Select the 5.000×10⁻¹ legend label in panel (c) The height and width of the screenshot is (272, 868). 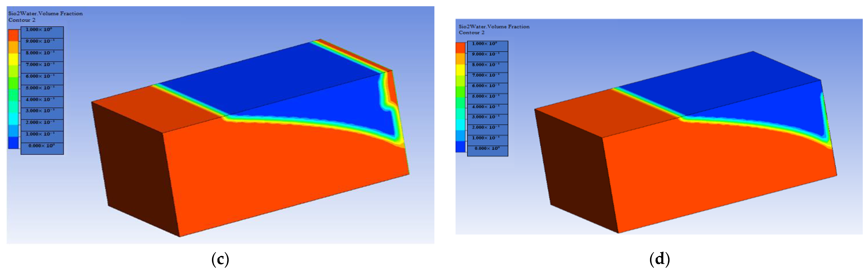(x=40, y=88)
